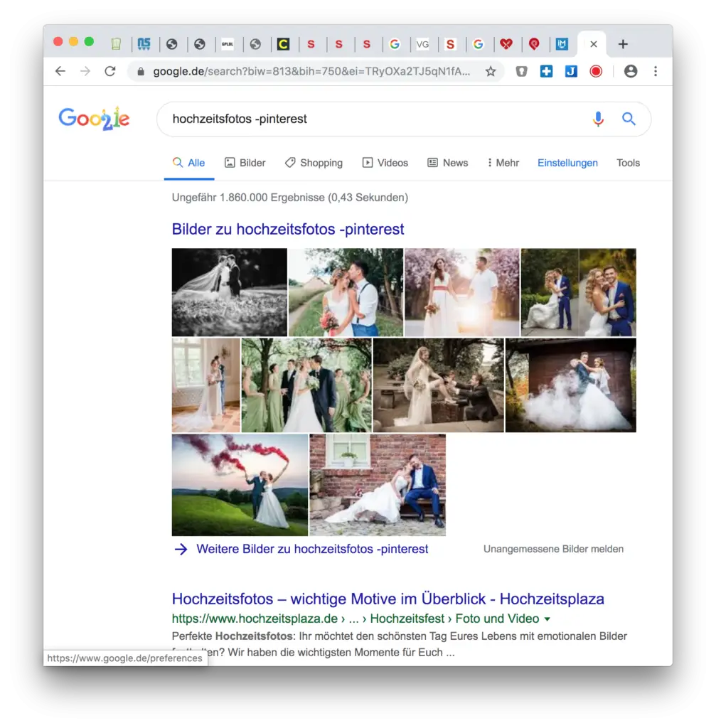Click the padlock site security icon
This screenshot has width=716, height=728.
pos(141,71)
